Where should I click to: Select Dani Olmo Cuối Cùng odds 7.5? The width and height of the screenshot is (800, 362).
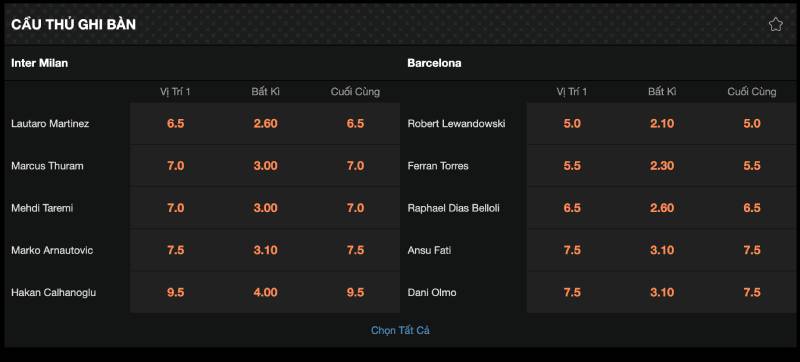[x=752, y=293]
